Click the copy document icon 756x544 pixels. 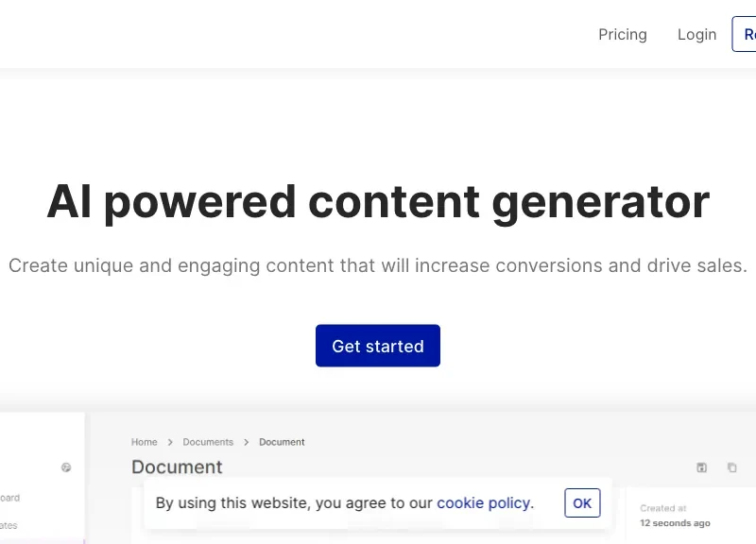click(x=731, y=467)
